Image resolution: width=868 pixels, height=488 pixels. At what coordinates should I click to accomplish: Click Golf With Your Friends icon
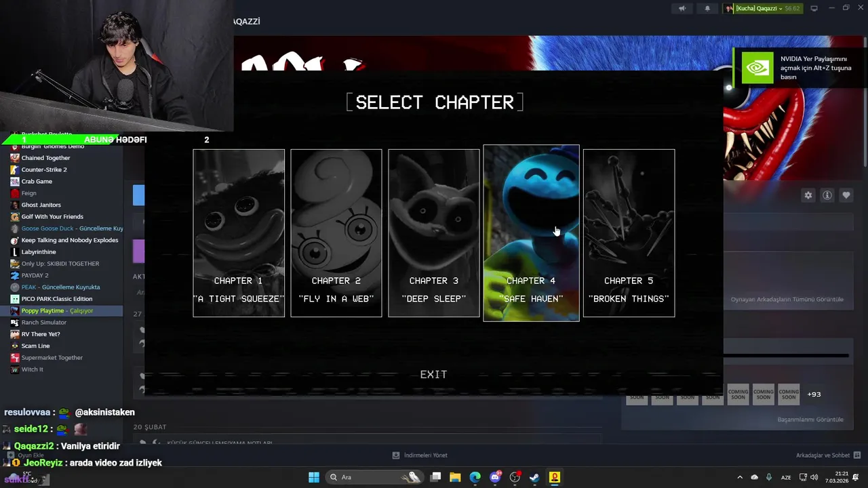(x=15, y=217)
